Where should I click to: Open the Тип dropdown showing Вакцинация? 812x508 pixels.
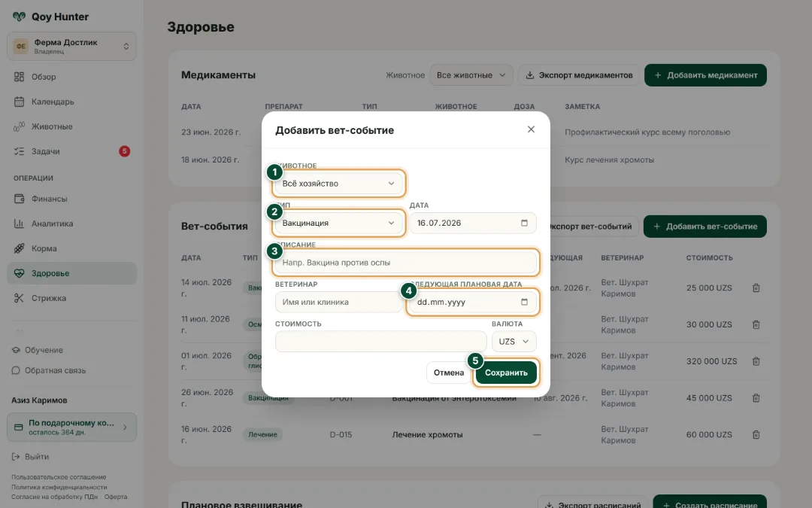[338, 223]
